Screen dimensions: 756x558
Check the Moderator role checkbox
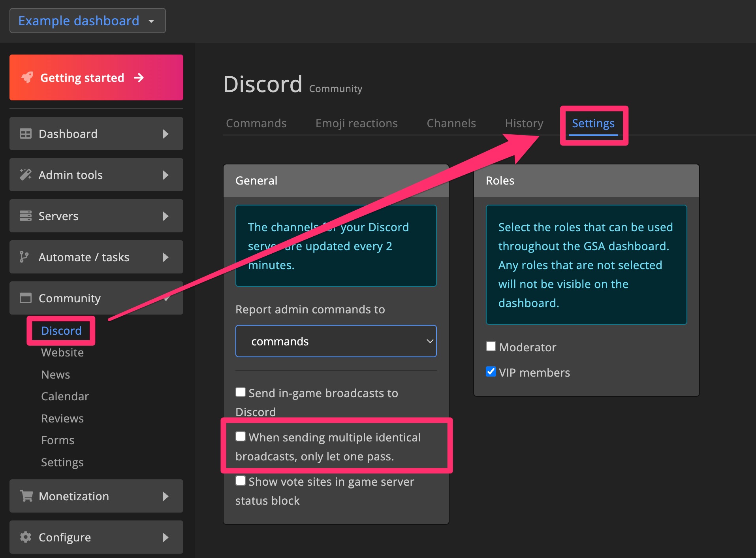[x=491, y=346]
